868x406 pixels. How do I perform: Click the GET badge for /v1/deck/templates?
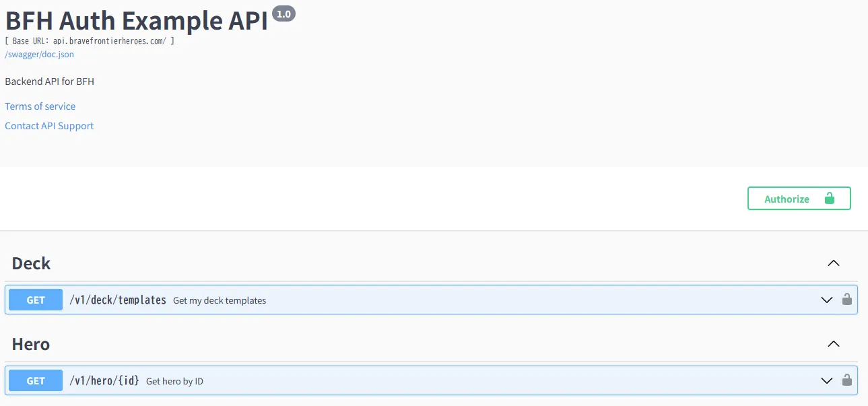click(x=36, y=300)
